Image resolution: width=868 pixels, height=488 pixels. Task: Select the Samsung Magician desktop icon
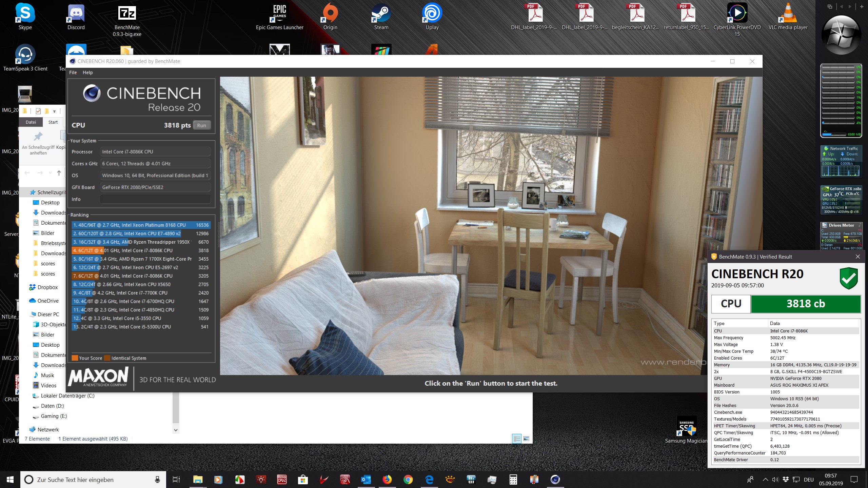click(686, 430)
